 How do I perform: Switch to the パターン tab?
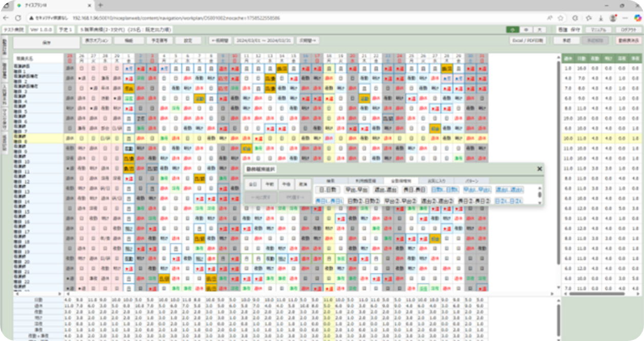coord(472,181)
